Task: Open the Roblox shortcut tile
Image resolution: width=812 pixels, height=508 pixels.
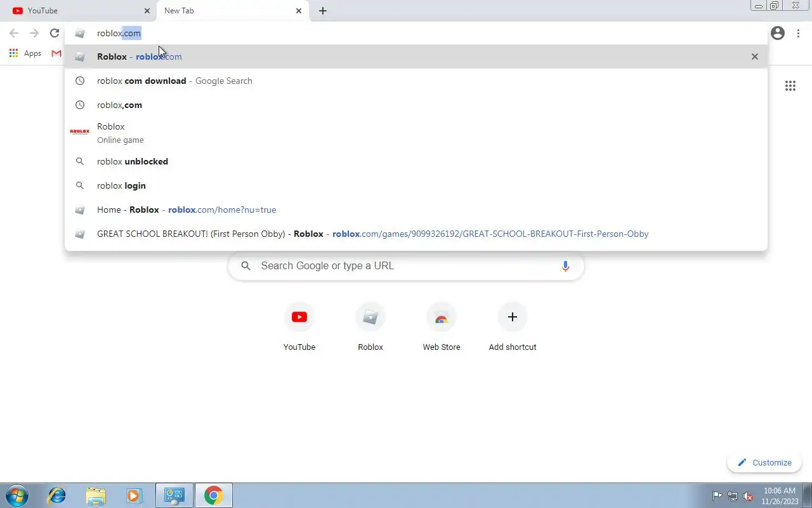Action: 370,328
